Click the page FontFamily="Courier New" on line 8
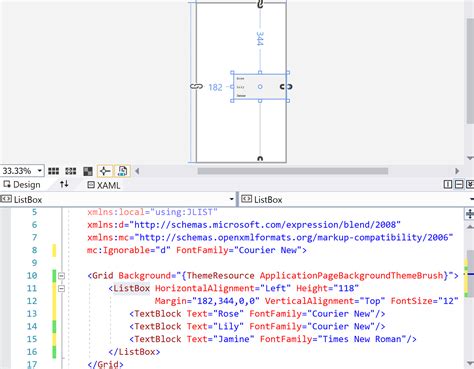This screenshot has height=369, width=474. pos(239,250)
